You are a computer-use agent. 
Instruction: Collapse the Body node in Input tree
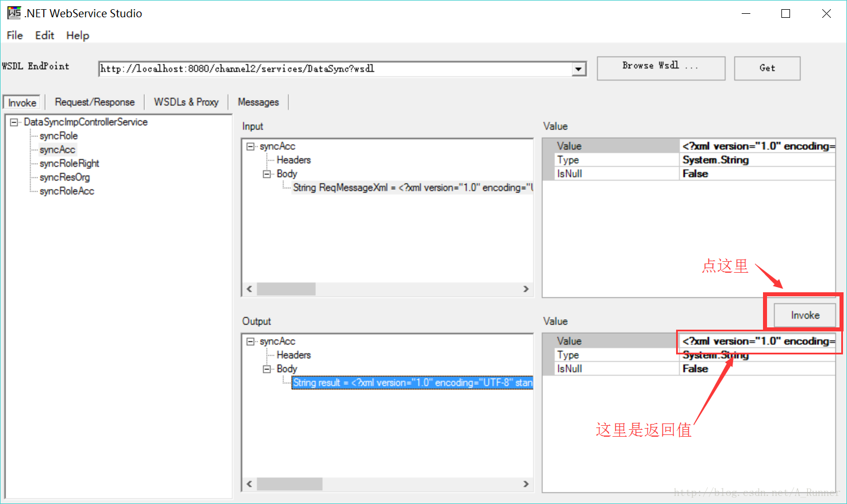tap(267, 174)
